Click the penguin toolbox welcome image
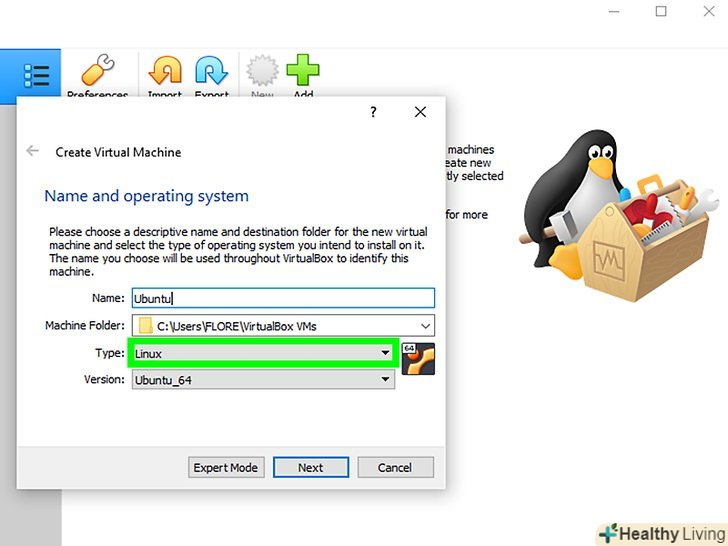 pos(618,215)
